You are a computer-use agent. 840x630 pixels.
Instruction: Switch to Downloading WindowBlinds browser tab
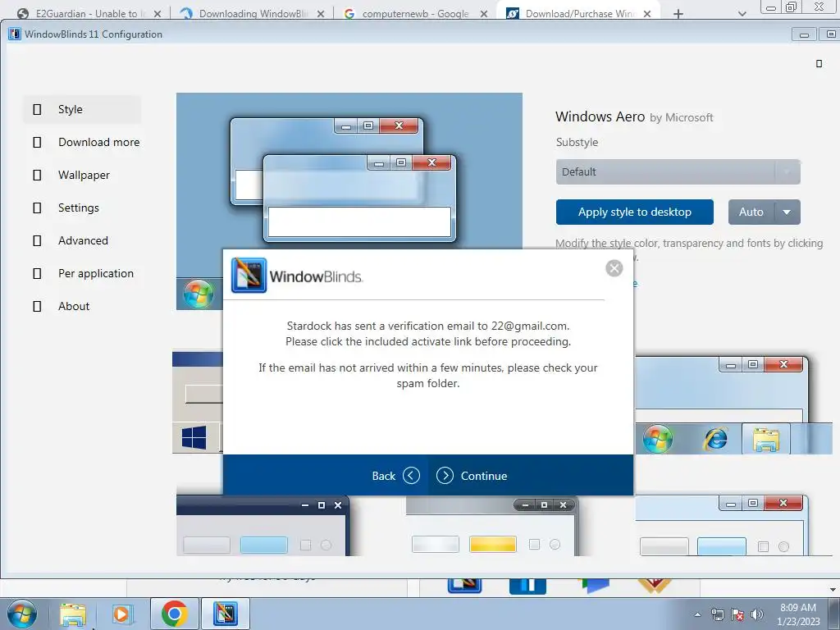tap(252, 13)
